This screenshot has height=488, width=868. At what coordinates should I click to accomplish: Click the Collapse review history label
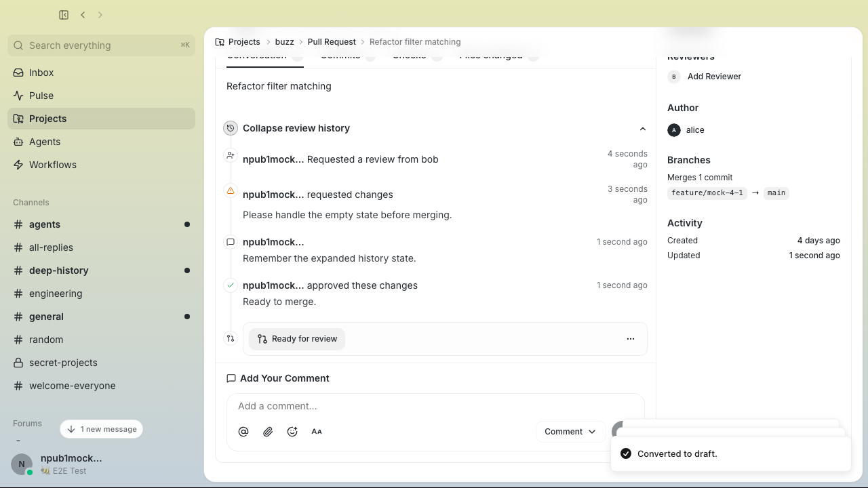pyautogui.click(x=296, y=128)
